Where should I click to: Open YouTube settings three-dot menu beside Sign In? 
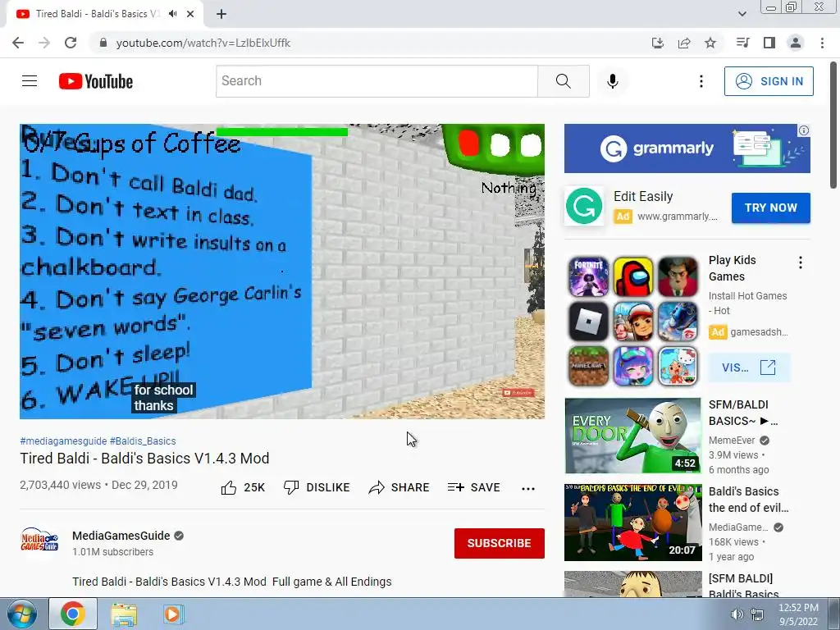pos(701,81)
